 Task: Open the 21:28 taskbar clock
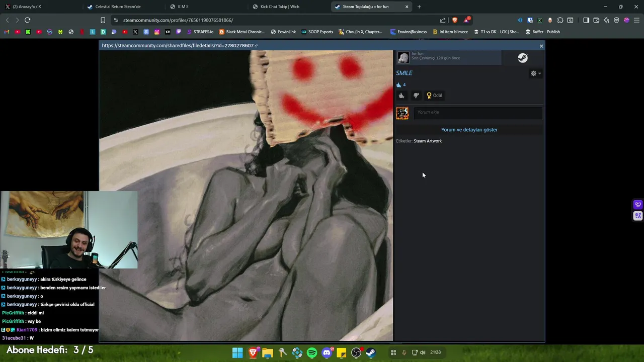point(435,352)
